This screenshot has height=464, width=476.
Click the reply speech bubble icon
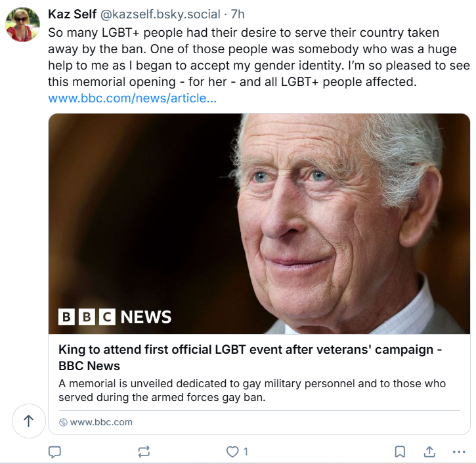(55, 452)
